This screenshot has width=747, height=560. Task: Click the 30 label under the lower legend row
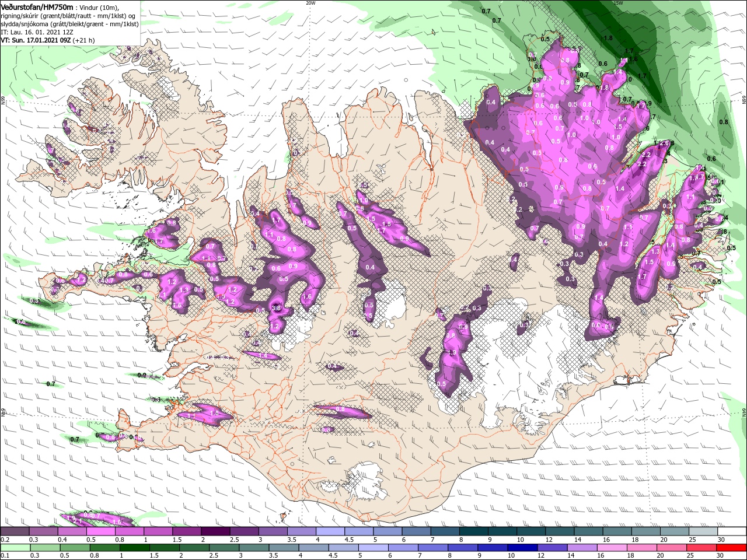point(721,555)
